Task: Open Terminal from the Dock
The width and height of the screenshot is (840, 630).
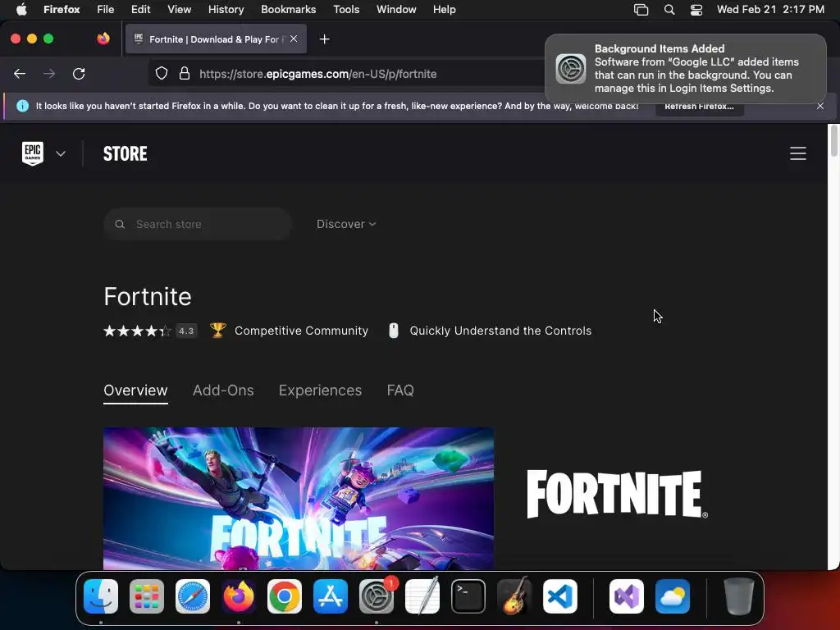Action: [x=468, y=596]
